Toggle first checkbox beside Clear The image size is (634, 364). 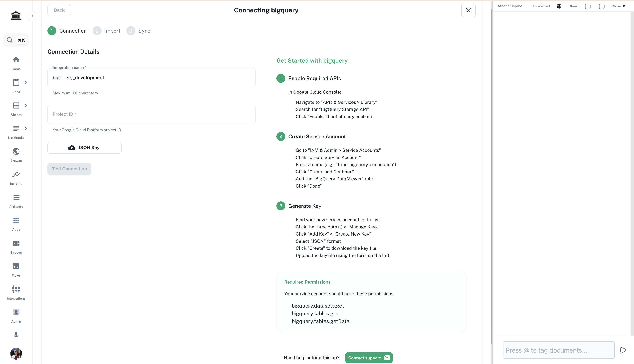tap(588, 6)
